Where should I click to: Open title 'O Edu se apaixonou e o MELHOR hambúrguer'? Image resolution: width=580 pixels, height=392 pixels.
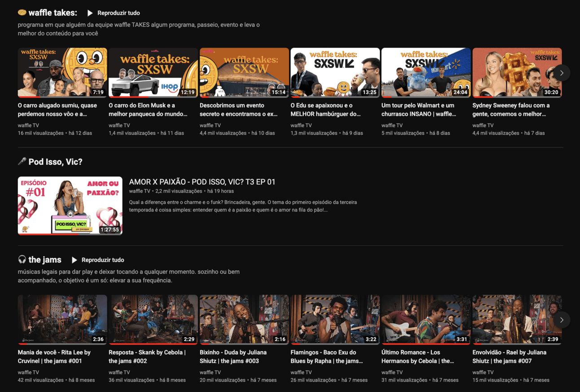pyautogui.click(x=326, y=110)
